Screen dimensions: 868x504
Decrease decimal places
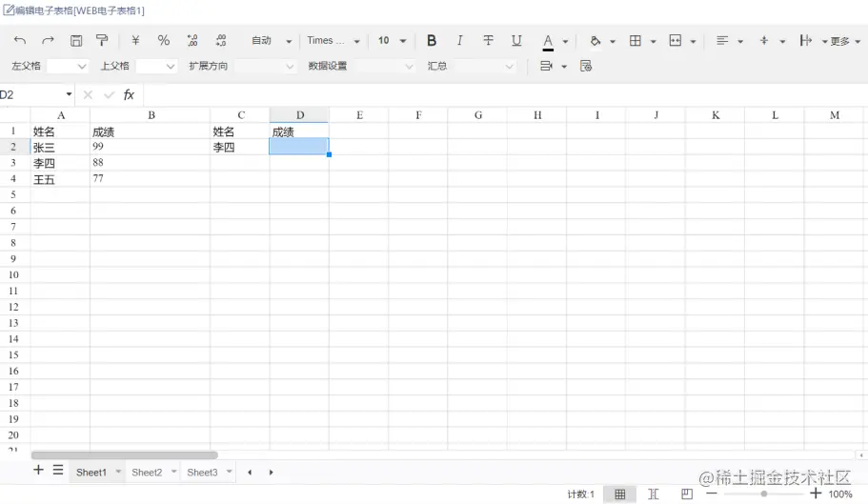221,40
